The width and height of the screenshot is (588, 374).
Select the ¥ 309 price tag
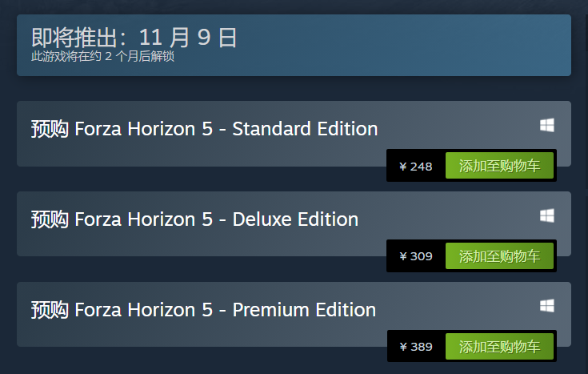tap(416, 256)
